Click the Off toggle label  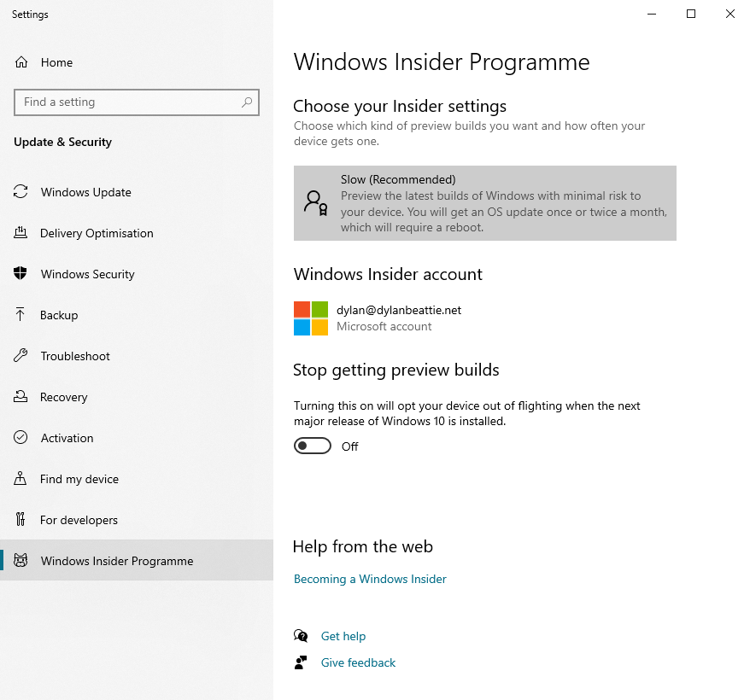pyautogui.click(x=349, y=446)
